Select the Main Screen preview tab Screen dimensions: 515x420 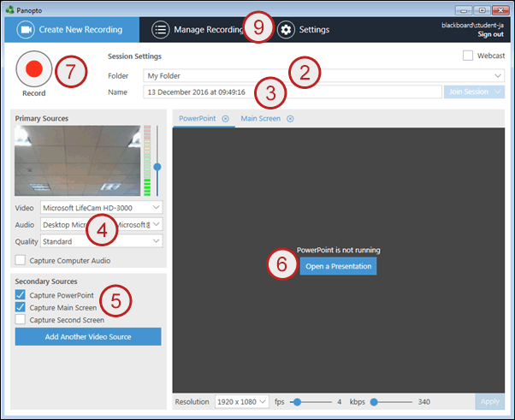pos(261,119)
